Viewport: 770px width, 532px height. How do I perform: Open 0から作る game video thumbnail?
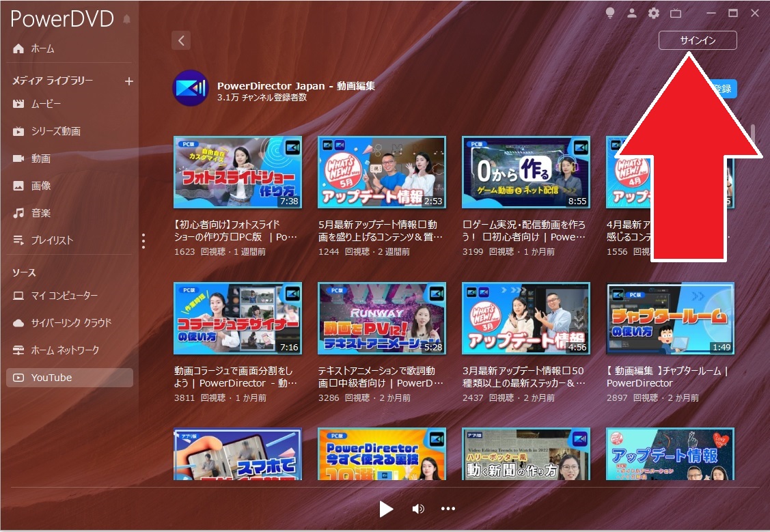526,172
